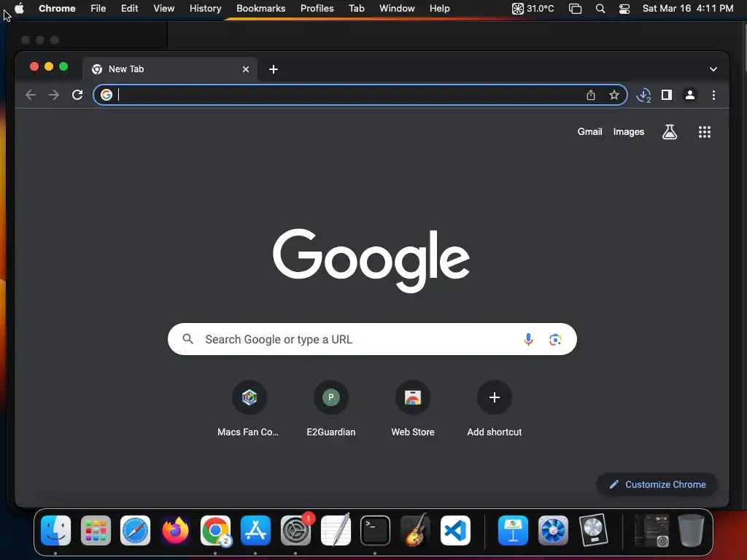This screenshot has height=560, width=747.
Task: Launch Visual Studio Code from the Dock
Action: [x=455, y=530]
